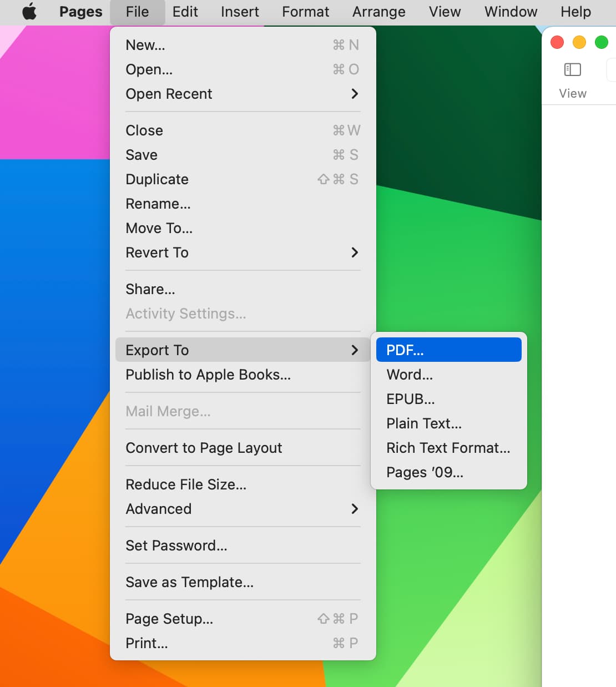Choose Reduce File Size...

[x=243, y=484]
